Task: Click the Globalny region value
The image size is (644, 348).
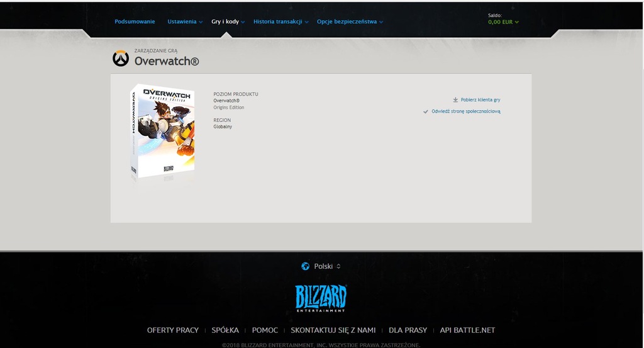Action: coord(223,126)
